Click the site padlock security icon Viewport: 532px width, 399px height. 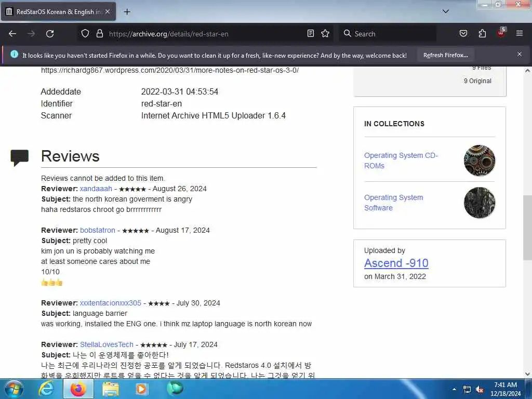pos(99,33)
